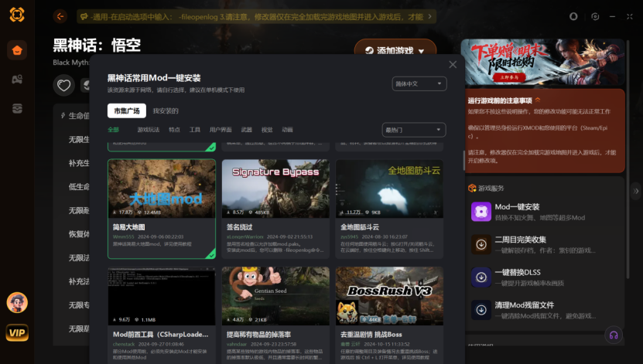This screenshot has width=643, height=364.
Task: Open the Gentian Seed monkey mod thumbnail
Action: click(x=275, y=296)
